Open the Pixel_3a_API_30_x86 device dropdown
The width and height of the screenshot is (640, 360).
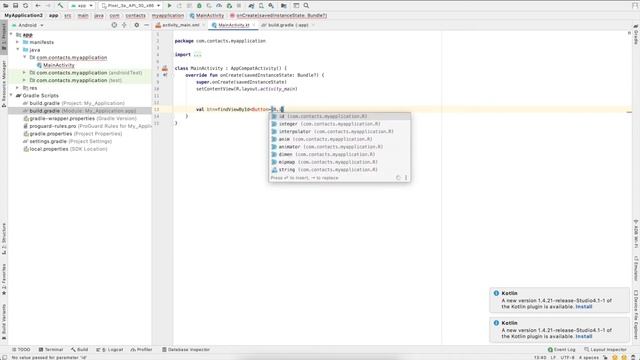tap(131, 6)
